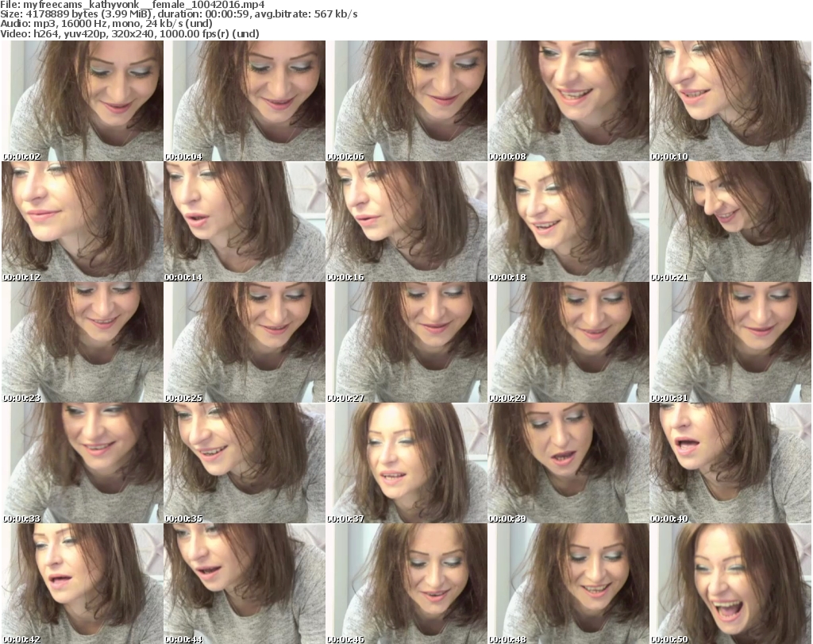Click the 00:00:16 frame thumbnail

click(406, 222)
